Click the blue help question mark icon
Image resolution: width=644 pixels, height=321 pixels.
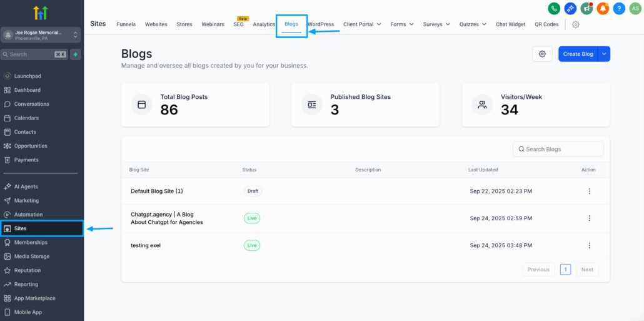[x=619, y=9]
